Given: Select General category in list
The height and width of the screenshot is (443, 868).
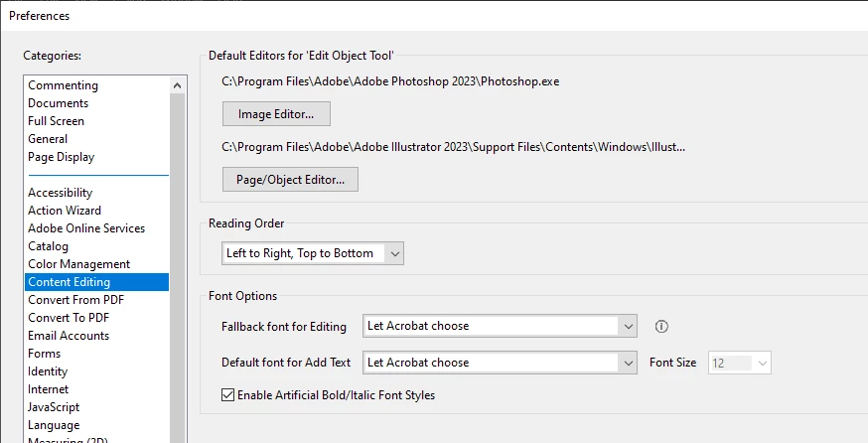Looking at the screenshot, I should 48,139.
